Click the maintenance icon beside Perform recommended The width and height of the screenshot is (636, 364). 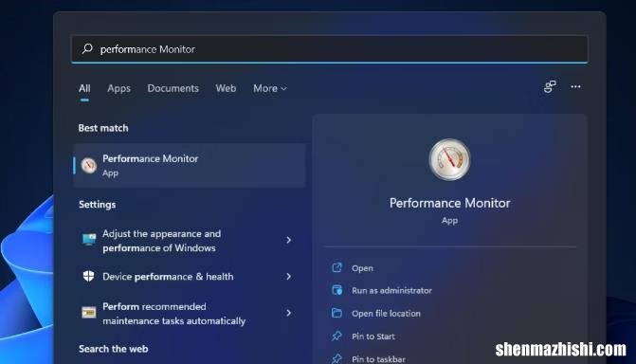[x=88, y=312]
